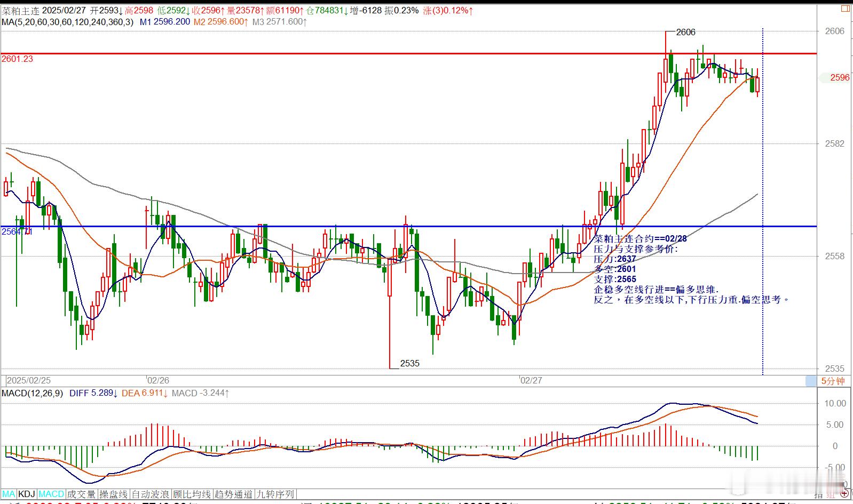The width and height of the screenshot is (853, 504).
Task: Click the 2535 low price marker on chart
Action: (x=409, y=363)
